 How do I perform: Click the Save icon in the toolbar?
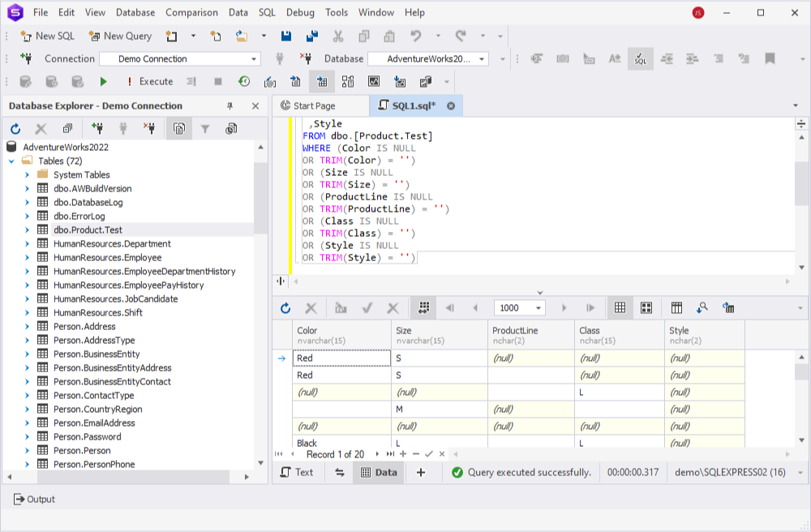tap(286, 36)
